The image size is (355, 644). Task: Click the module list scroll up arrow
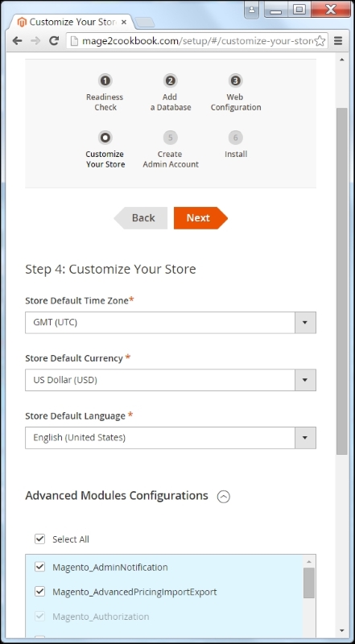(309, 561)
